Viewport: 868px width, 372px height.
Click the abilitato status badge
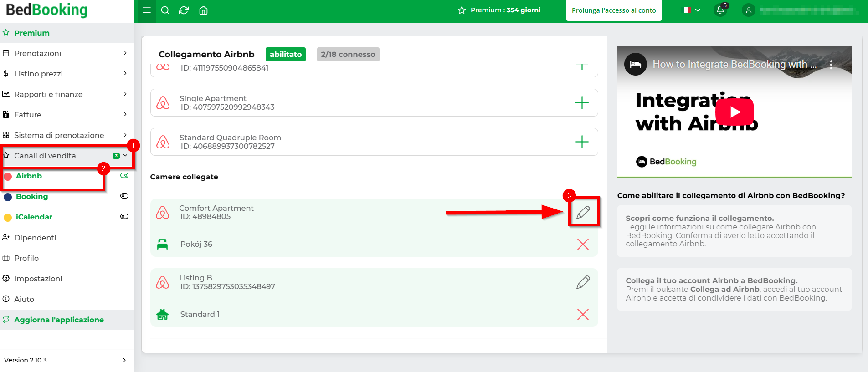[286, 54]
